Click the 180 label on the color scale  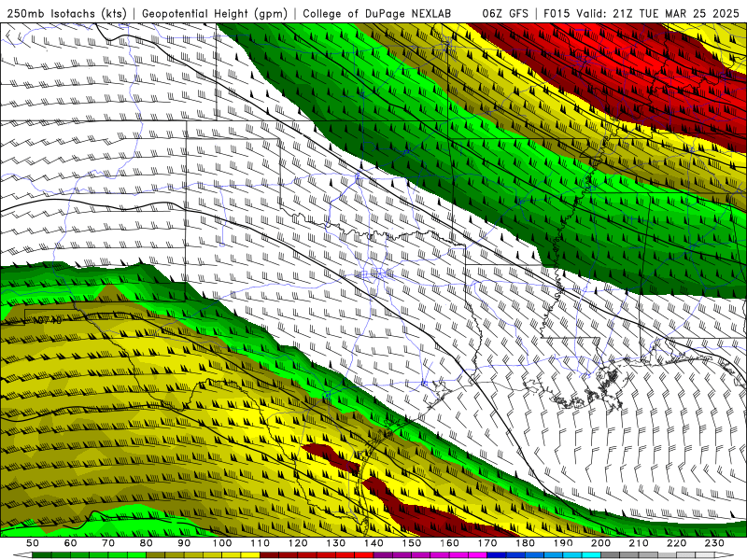[525, 543]
